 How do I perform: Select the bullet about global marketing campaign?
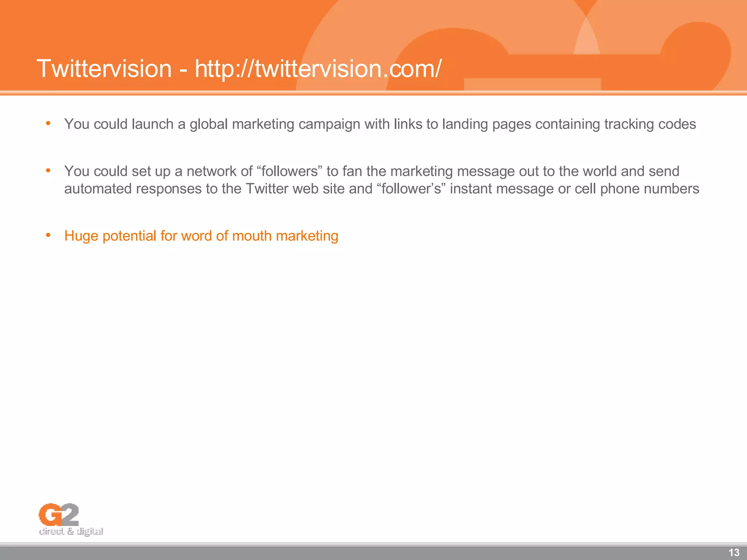point(380,124)
